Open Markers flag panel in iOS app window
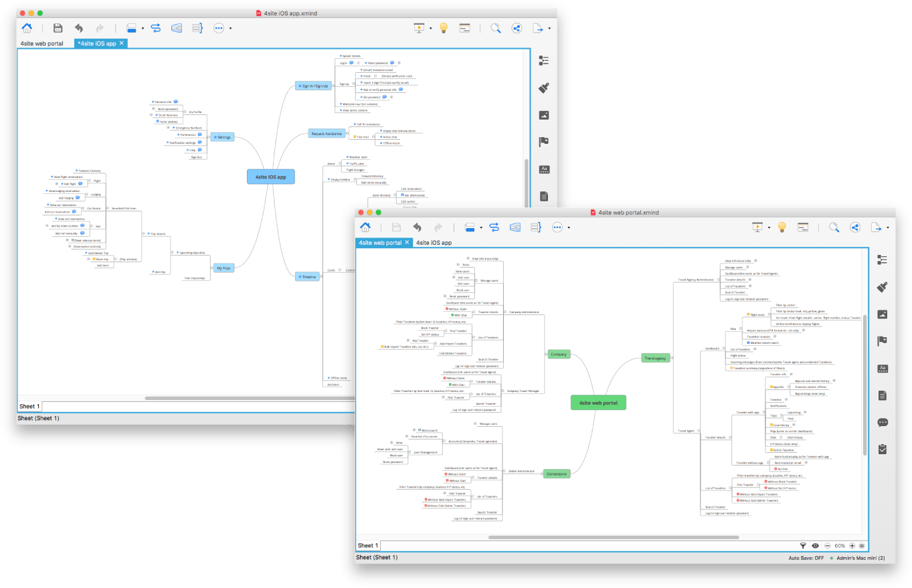 tap(544, 142)
